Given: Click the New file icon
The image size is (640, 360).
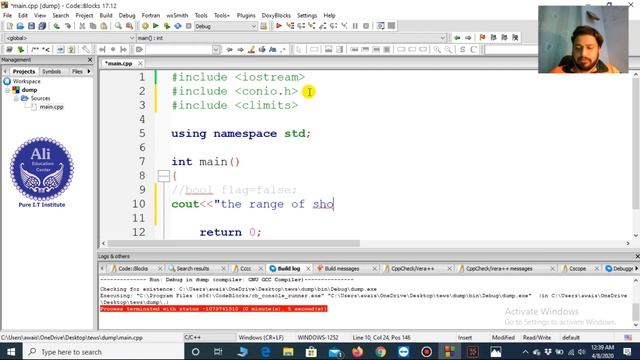Looking at the screenshot, I should point(9,26).
